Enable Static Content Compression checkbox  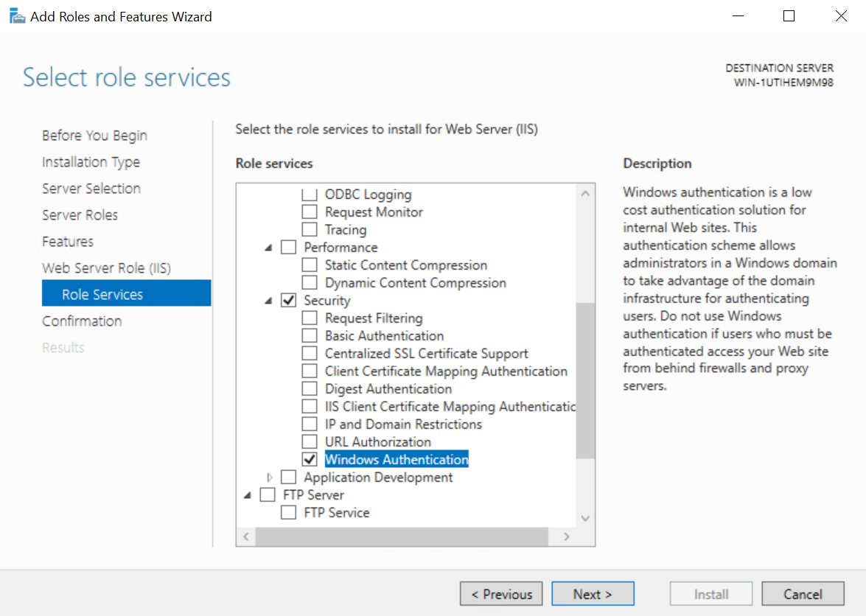pos(310,265)
